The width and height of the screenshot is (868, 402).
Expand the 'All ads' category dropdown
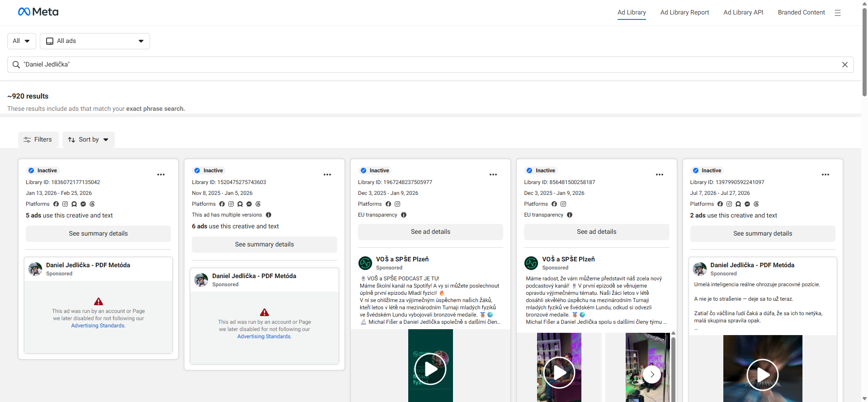pyautogui.click(x=95, y=41)
